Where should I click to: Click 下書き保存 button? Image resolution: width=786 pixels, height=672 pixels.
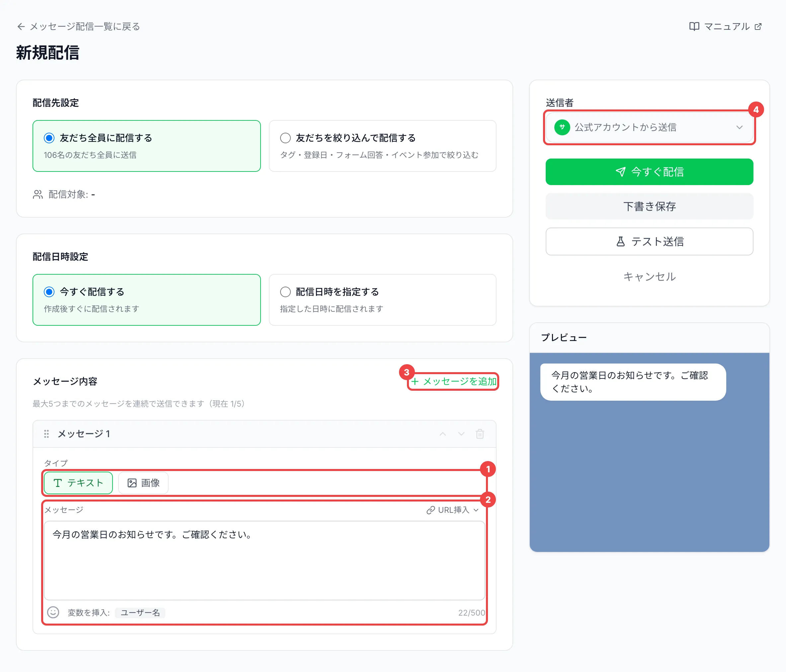pyautogui.click(x=649, y=206)
